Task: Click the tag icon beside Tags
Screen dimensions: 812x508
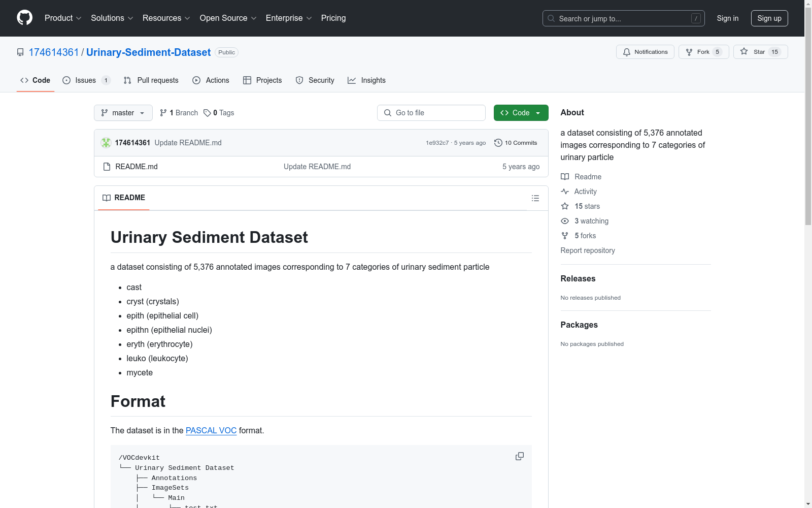Action: (x=207, y=113)
